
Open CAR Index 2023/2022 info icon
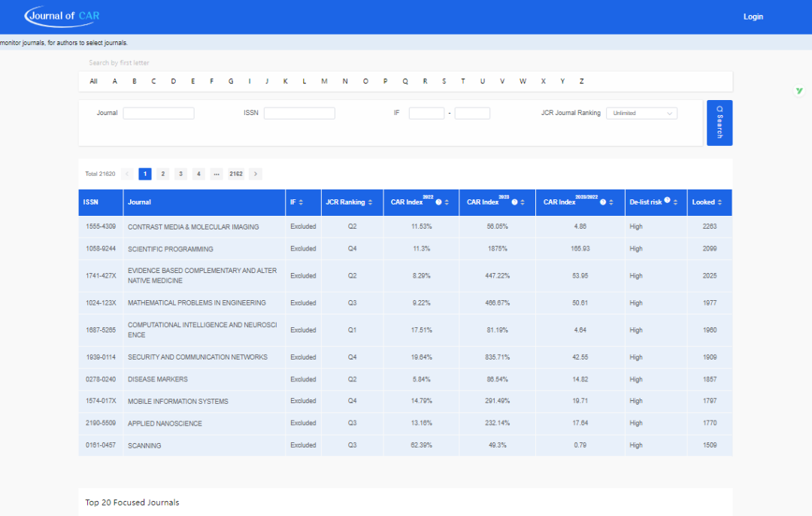click(603, 202)
